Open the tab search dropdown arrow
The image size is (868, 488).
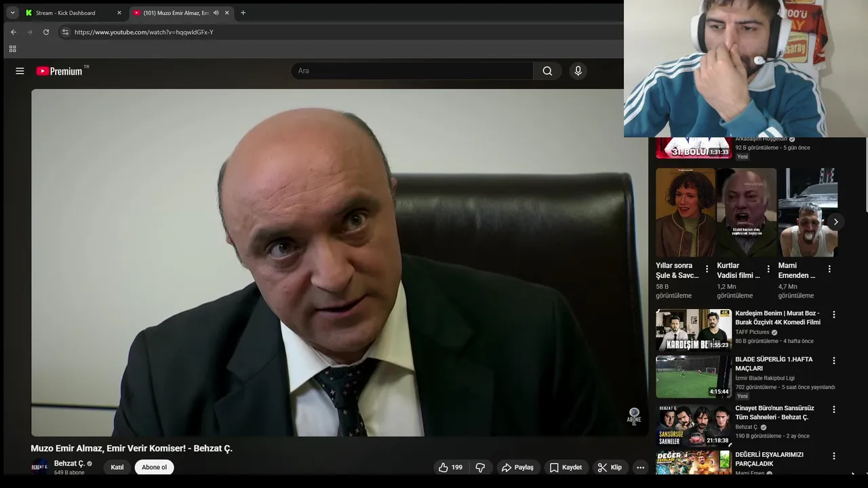point(12,12)
